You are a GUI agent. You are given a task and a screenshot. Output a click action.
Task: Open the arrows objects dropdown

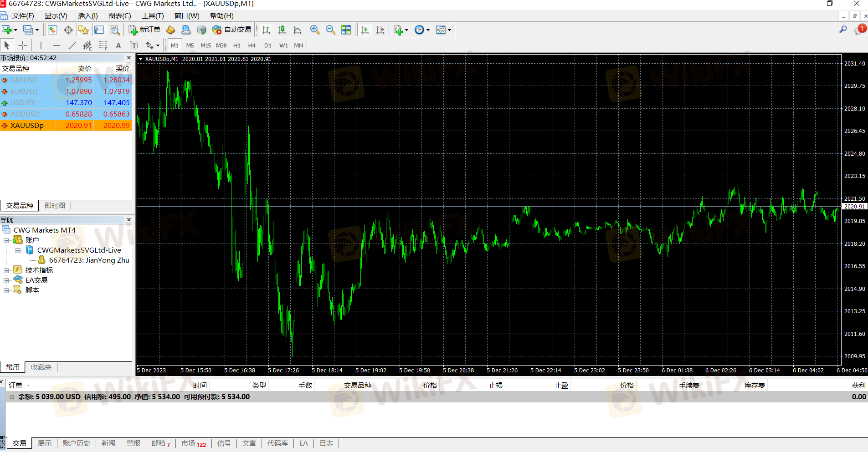click(152, 46)
